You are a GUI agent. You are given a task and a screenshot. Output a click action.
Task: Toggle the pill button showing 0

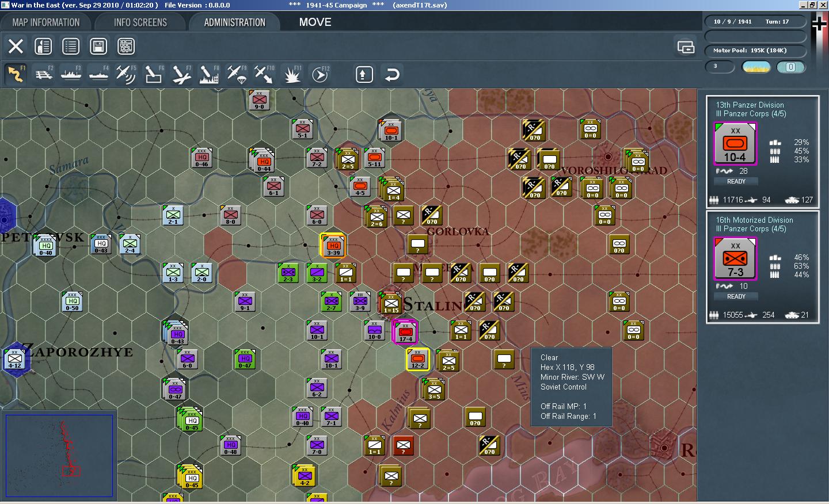coord(790,67)
